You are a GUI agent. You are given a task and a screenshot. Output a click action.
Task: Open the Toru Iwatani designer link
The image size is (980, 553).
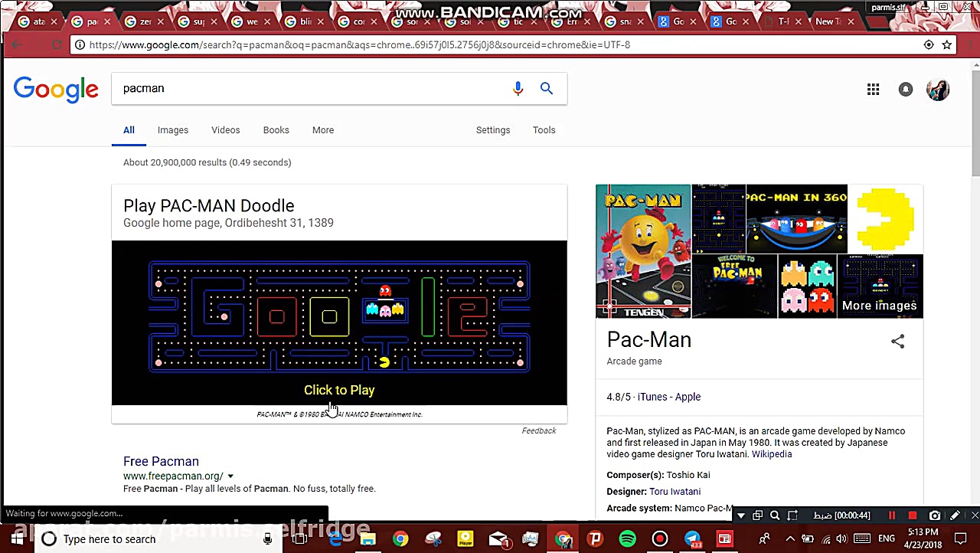pos(675,492)
